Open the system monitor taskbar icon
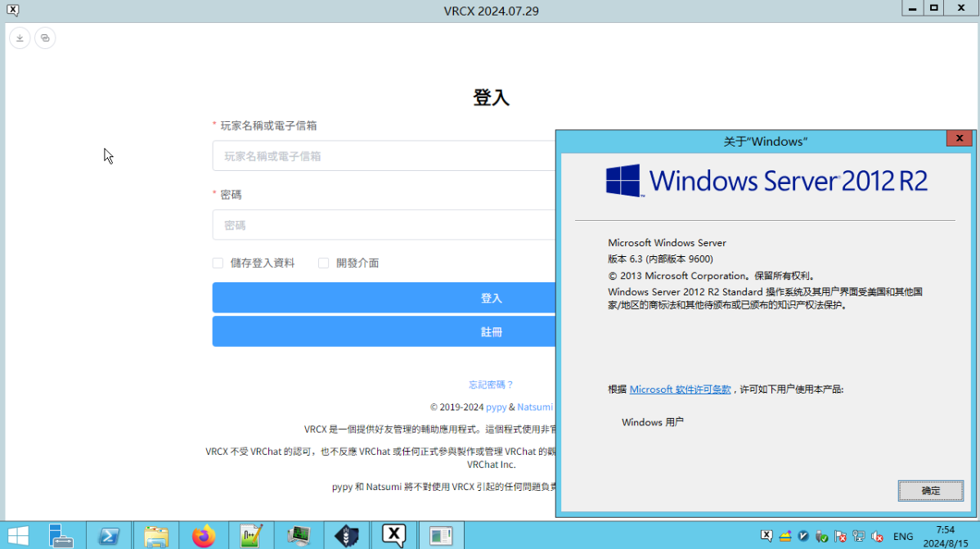 pos(299,536)
